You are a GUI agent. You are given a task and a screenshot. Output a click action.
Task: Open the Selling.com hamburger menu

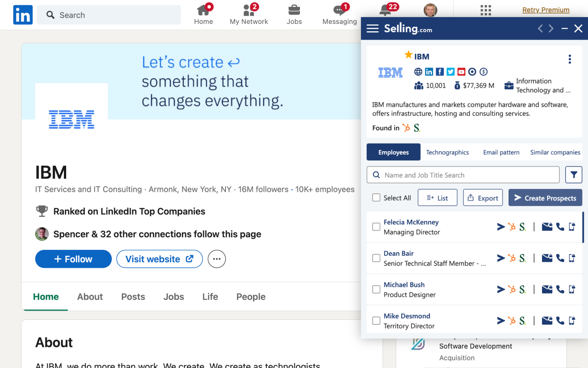pos(373,29)
